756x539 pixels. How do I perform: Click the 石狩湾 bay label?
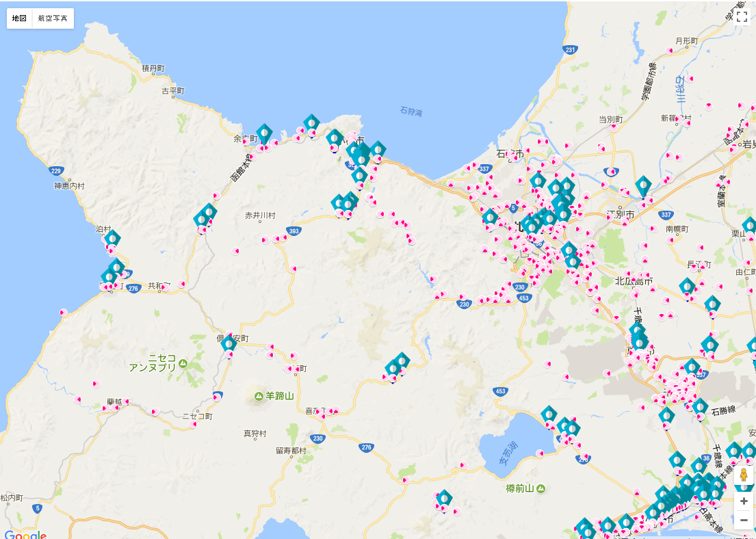pos(411,111)
